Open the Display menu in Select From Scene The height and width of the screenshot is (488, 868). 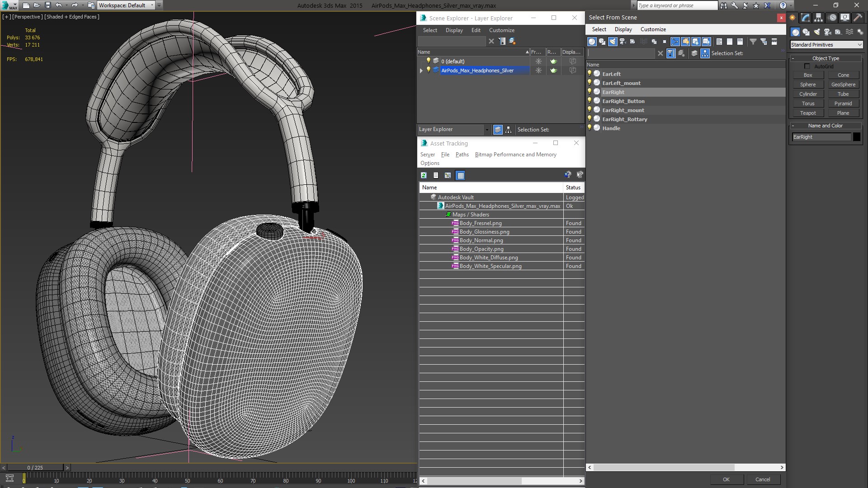tap(623, 29)
